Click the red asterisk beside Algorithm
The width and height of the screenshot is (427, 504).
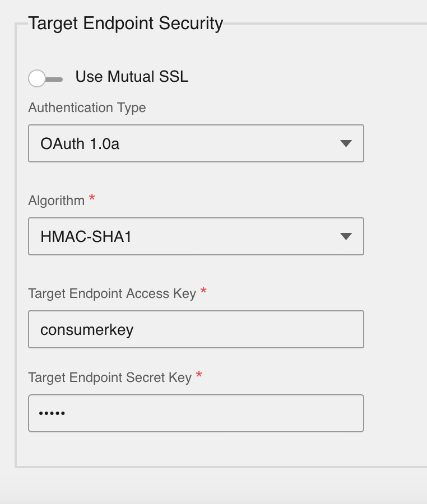[92, 199]
